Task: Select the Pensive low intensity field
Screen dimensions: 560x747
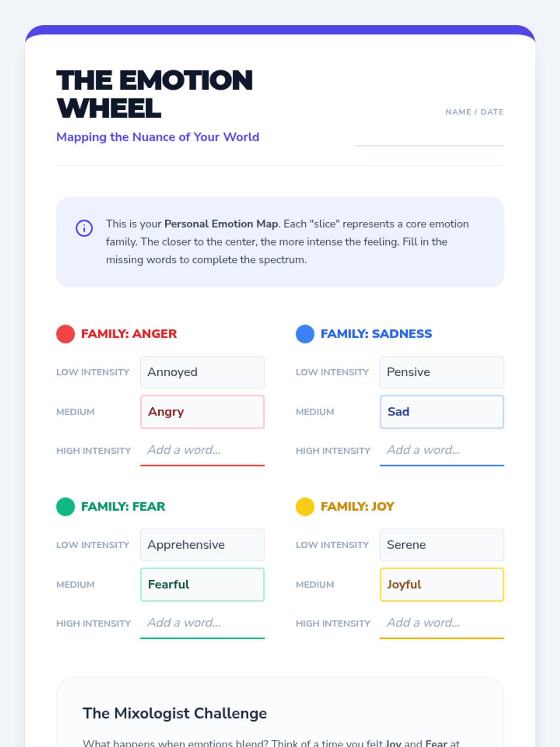Action: [x=441, y=372]
